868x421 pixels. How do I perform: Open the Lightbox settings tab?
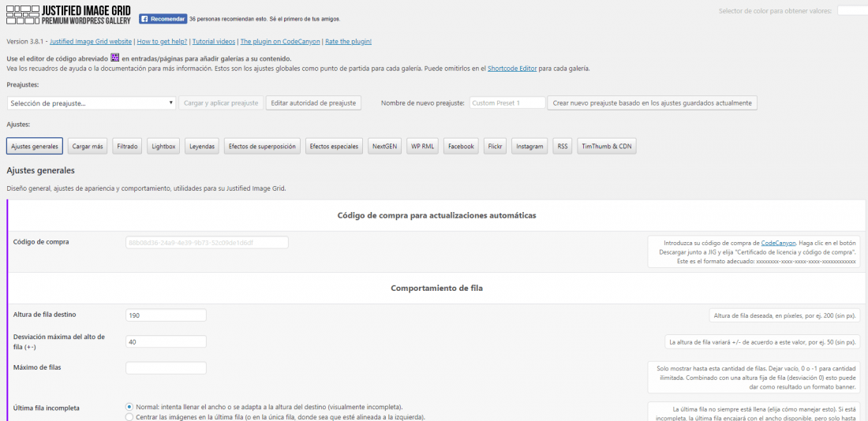[163, 147]
